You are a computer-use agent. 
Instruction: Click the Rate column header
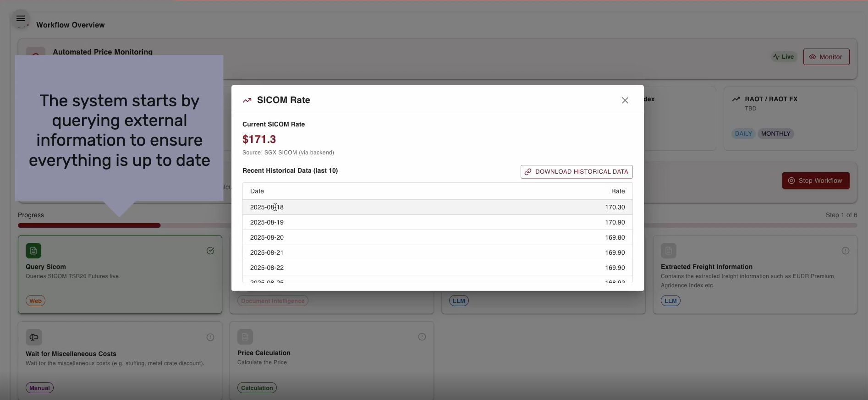tap(617, 191)
